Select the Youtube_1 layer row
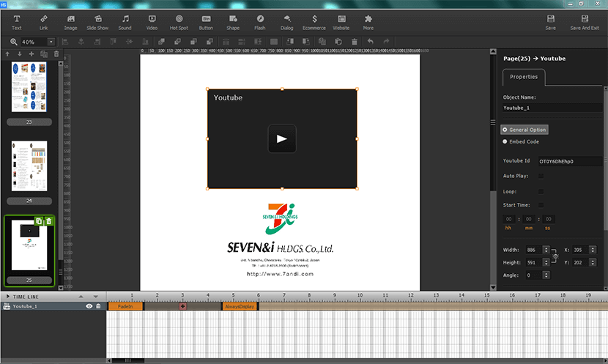The width and height of the screenshot is (608, 364). pos(53,306)
